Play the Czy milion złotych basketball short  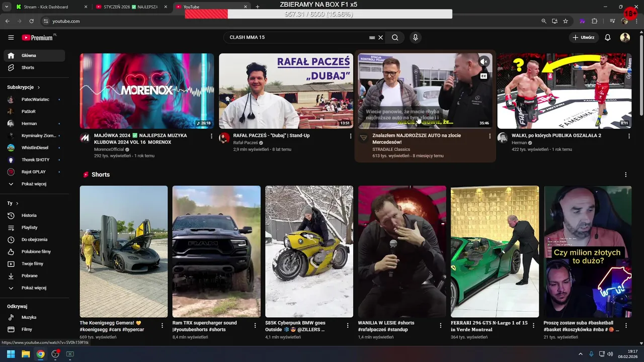[588, 251]
